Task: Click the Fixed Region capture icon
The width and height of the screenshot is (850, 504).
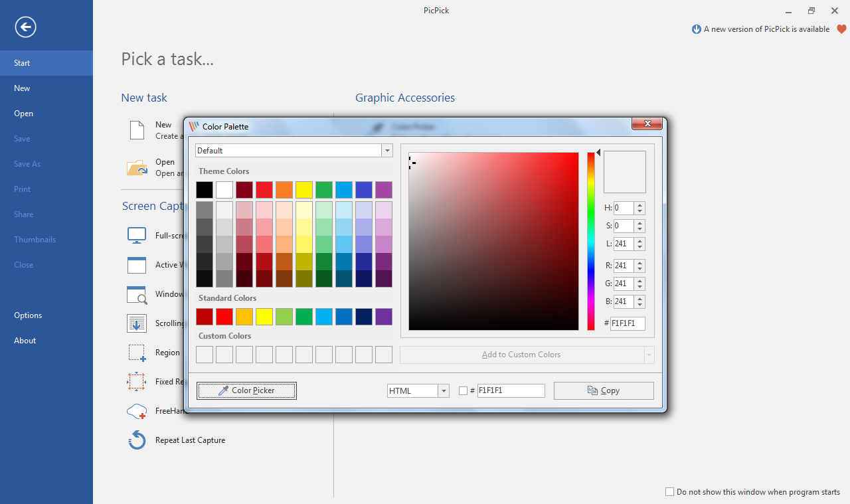Action: tap(137, 382)
